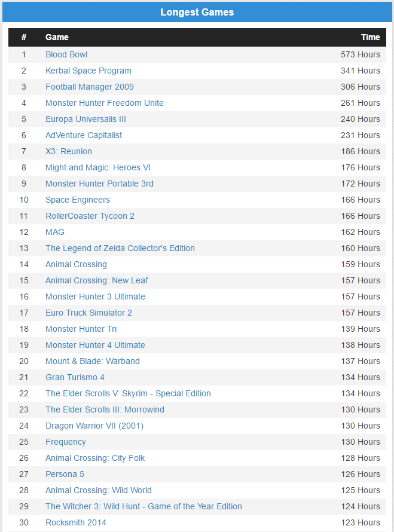Image resolution: width=394 pixels, height=532 pixels.
Task: Open AdVenture Capitalist link
Action: click(x=84, y=135)
